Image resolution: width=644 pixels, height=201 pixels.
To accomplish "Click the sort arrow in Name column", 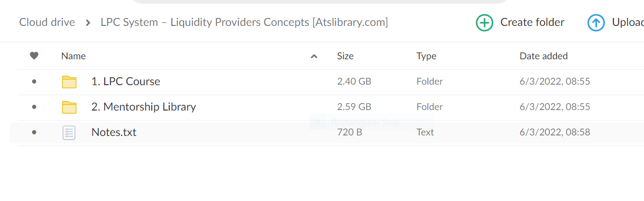I will point(314,56).
